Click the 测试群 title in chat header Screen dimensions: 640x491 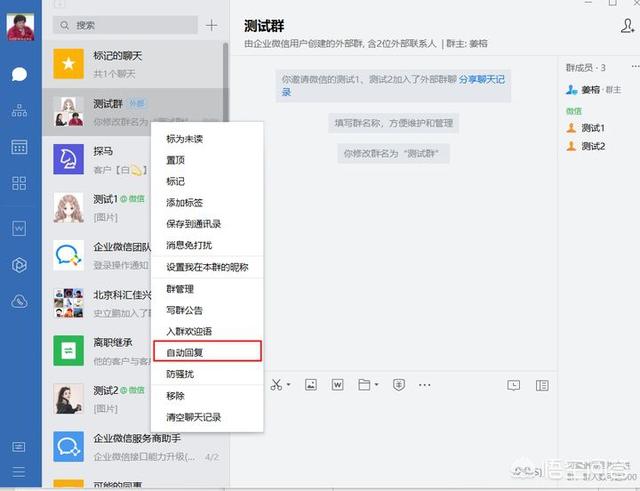tap(264, 26)
